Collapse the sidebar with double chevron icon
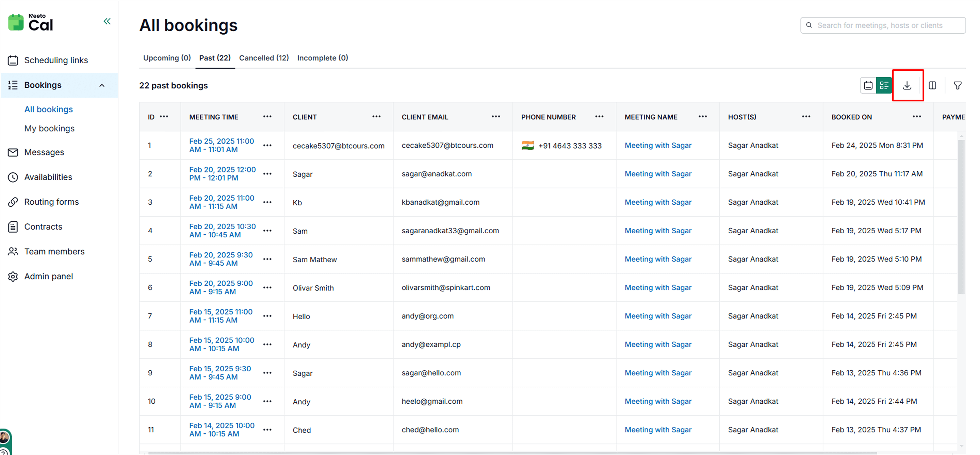980x455 pixels. coord(107,21)
